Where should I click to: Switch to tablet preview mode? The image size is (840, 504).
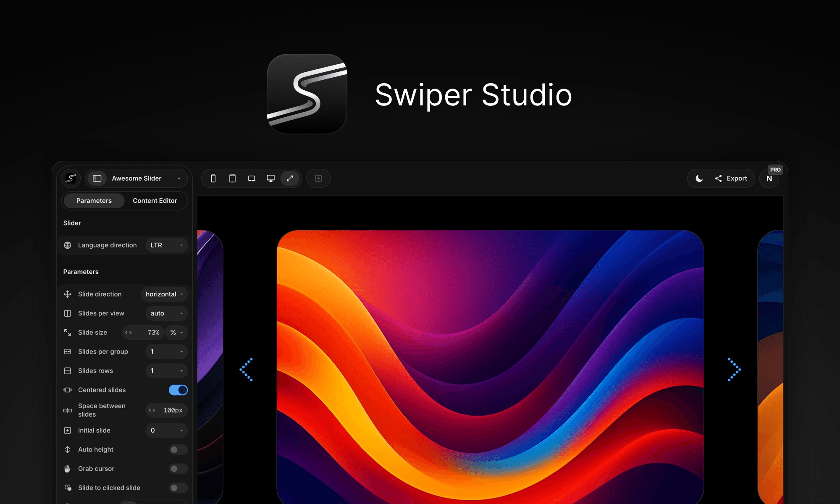(232, 178)
